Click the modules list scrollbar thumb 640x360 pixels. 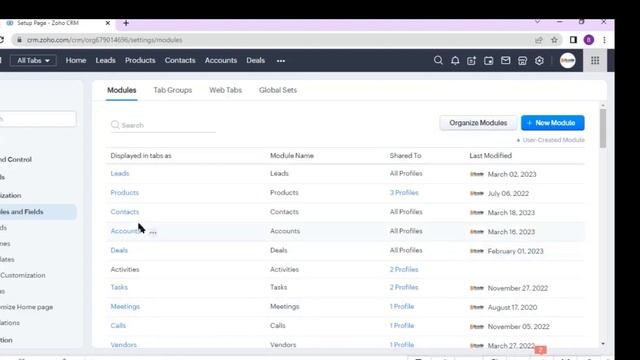click(x=603, y=128)
